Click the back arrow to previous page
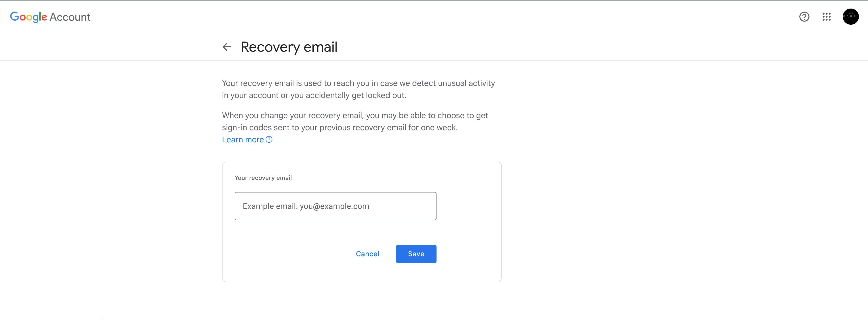The height and width of the screenshot is (320, 868). (226, 46)
